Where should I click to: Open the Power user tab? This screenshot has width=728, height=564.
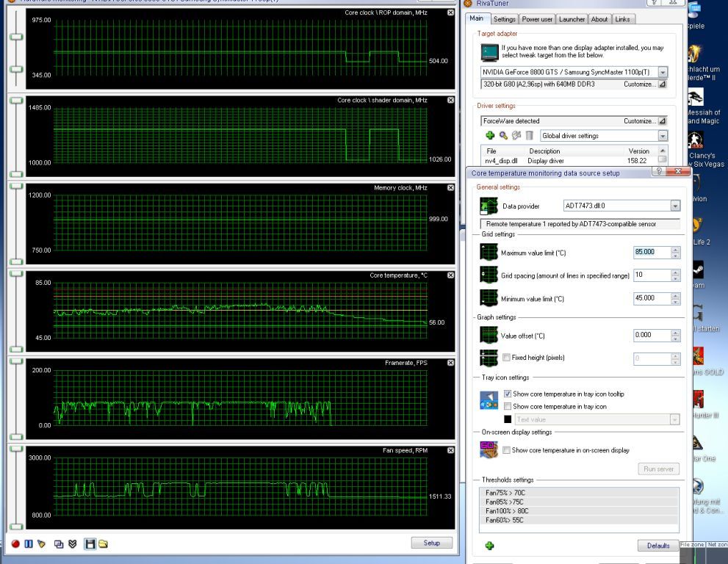pos(537,19)
